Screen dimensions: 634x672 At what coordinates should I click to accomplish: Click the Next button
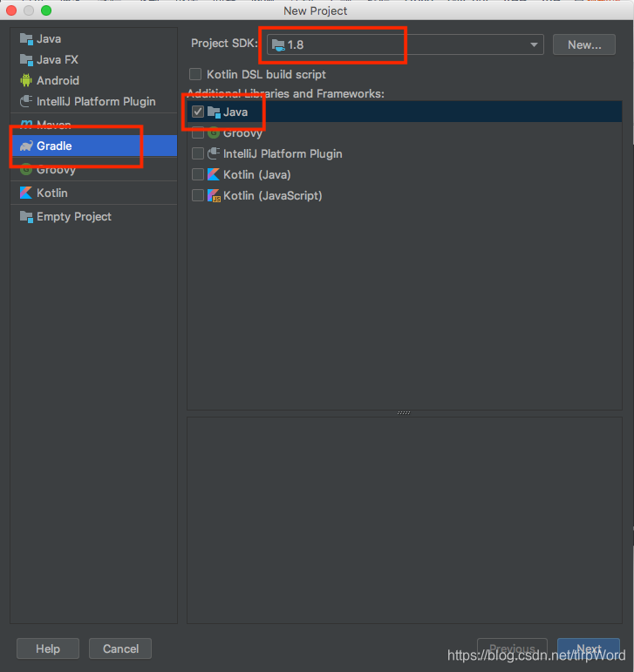pos(589,648)
